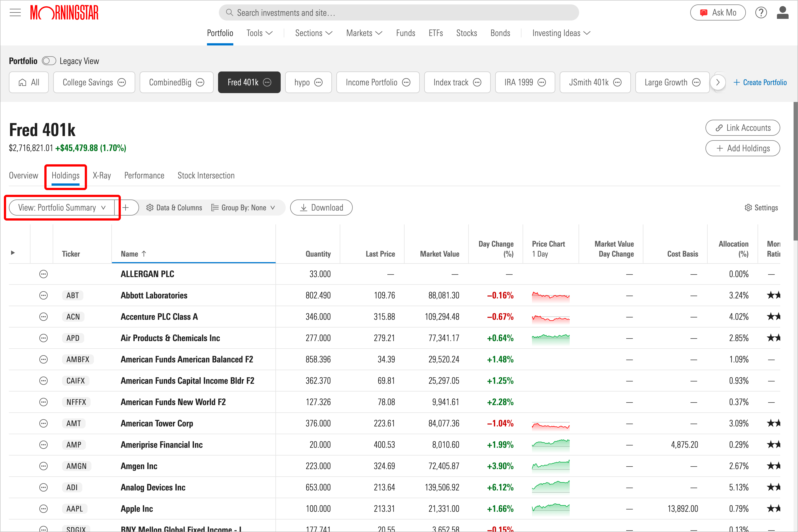Sort by Market Value column header
798x532 pixels.
(439, 254)
